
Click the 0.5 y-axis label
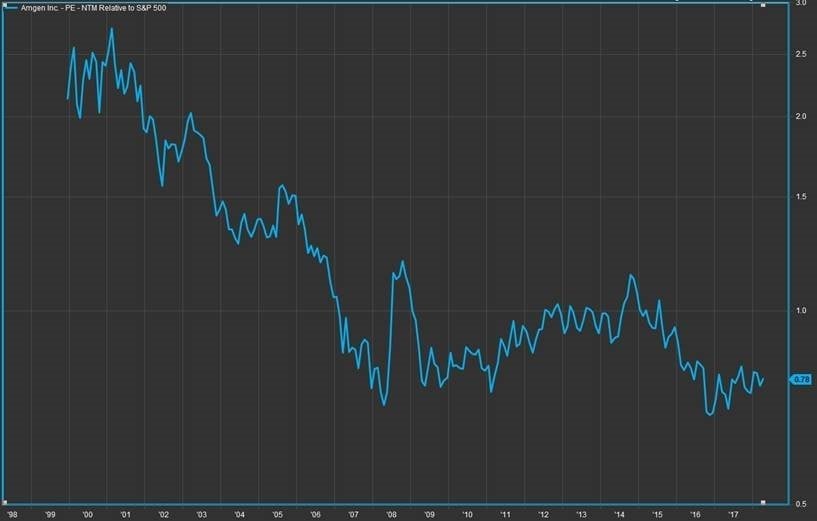[x=800, y=503]
